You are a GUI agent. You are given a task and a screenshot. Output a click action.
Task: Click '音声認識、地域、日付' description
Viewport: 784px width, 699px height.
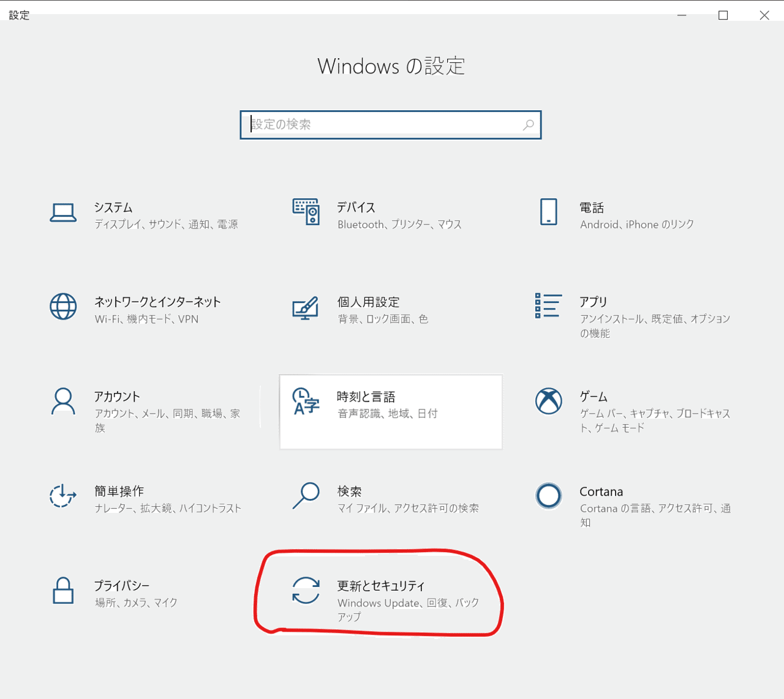pyautogui.click(x=388, y=414)
